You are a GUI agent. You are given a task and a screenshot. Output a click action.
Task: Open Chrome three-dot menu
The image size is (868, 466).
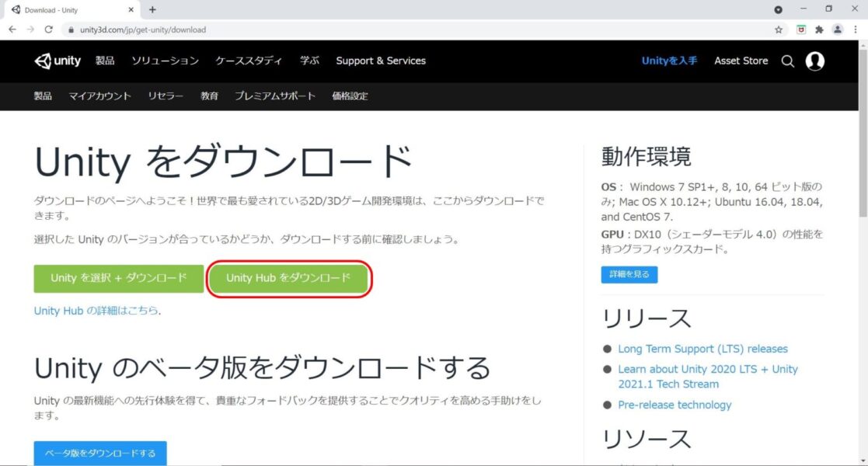click(x=856, y=30)
